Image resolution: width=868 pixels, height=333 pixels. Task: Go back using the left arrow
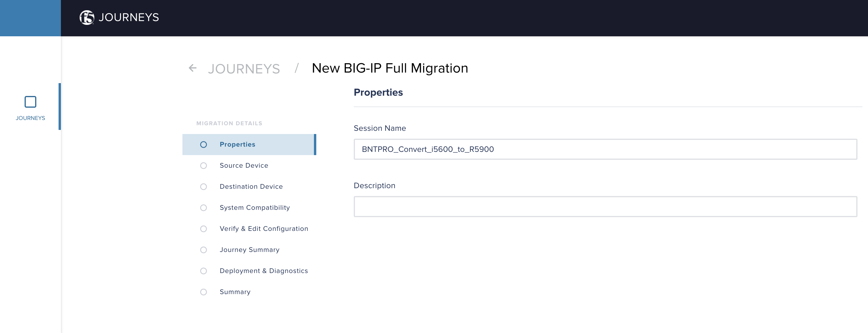(x=192, y=68)
